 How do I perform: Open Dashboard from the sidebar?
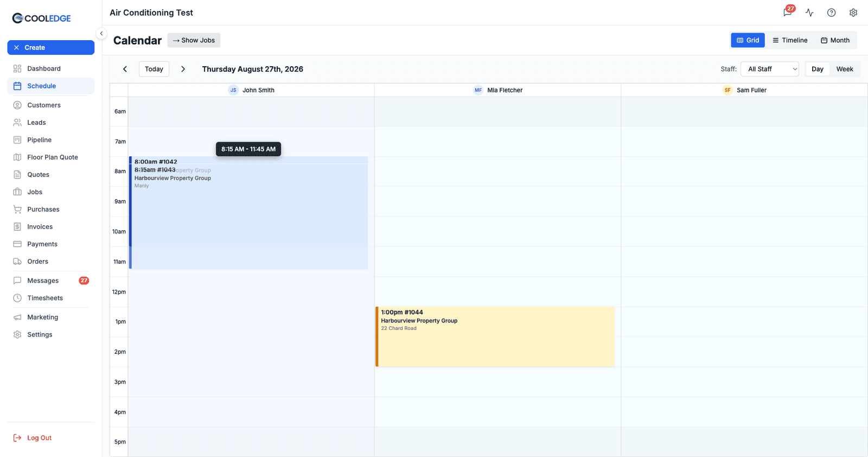click(x=51, y=68)
